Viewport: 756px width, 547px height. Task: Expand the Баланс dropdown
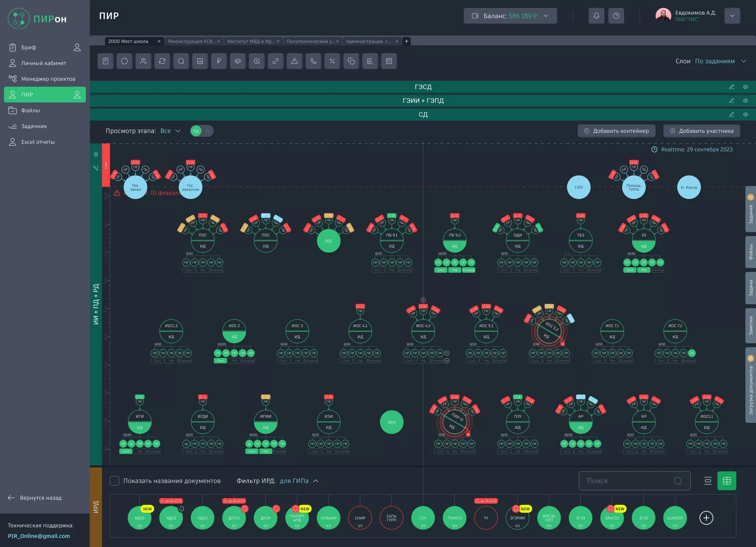(546, 16)
